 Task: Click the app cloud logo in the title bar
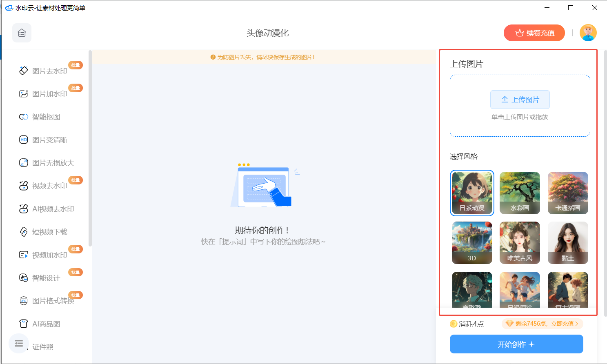click(x=9, y=8)
